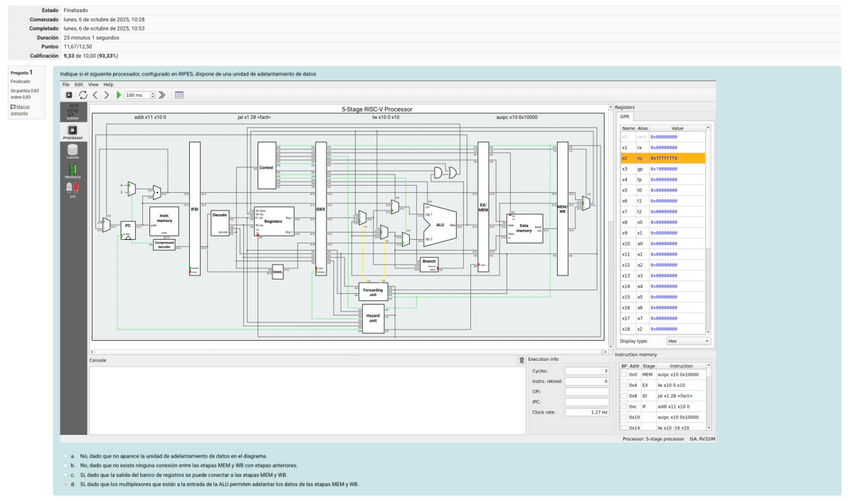848x501 pixels.
Task: Toggle breakpoint at address 0x0
Action: [622, 375]
